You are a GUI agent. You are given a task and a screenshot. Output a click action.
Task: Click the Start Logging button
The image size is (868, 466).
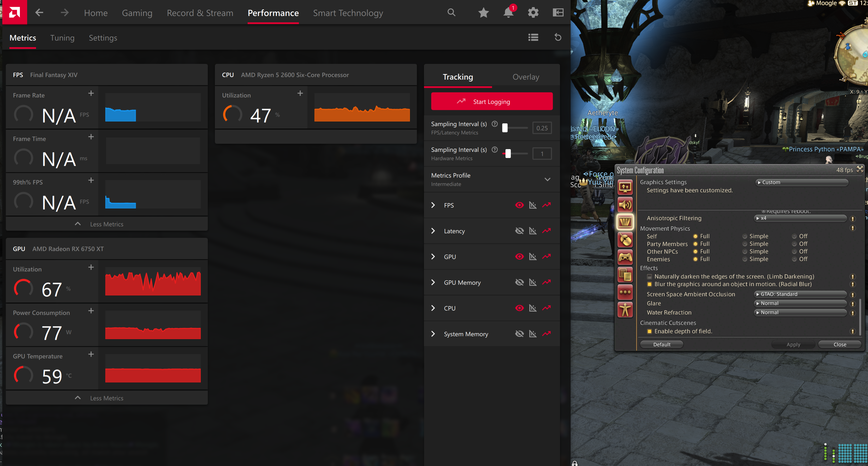click(492, 101)
